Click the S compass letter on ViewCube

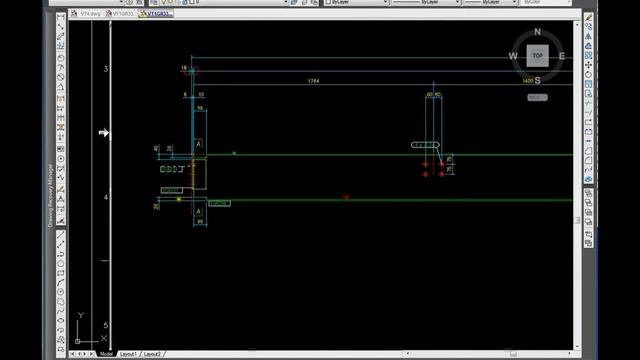[538, 80]
